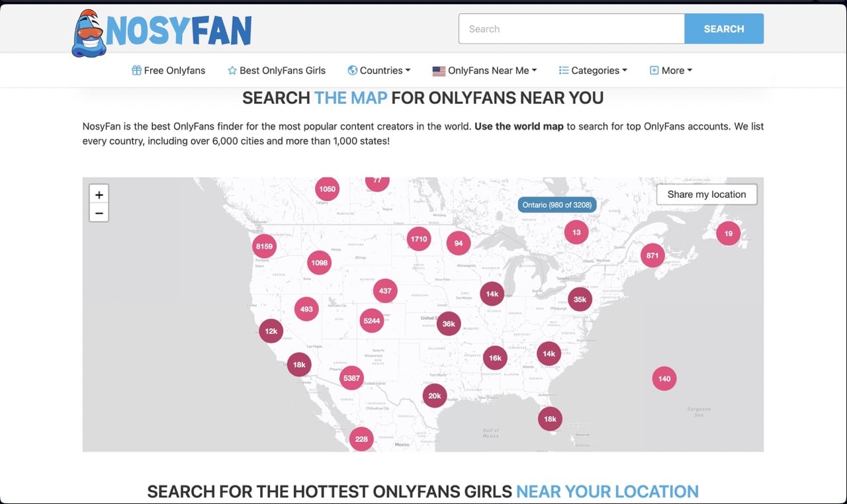Select the 19 map cluster

tap(728, 233)
